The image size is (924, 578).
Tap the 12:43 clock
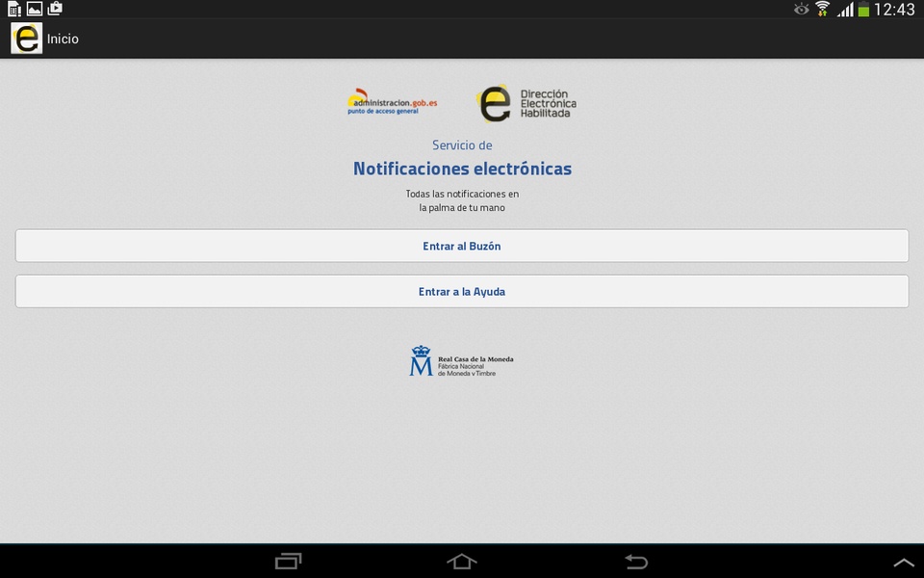coord(894,9)
